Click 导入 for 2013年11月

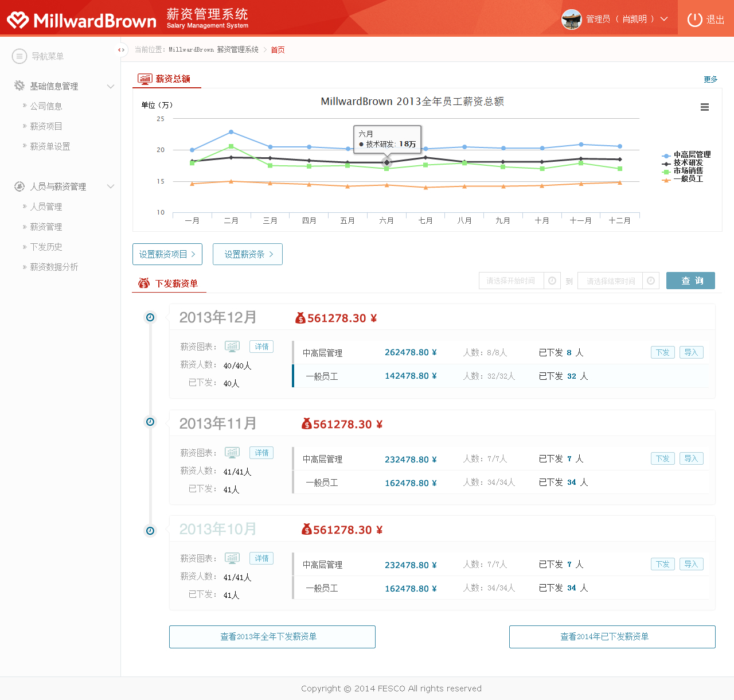click(692, 458)
